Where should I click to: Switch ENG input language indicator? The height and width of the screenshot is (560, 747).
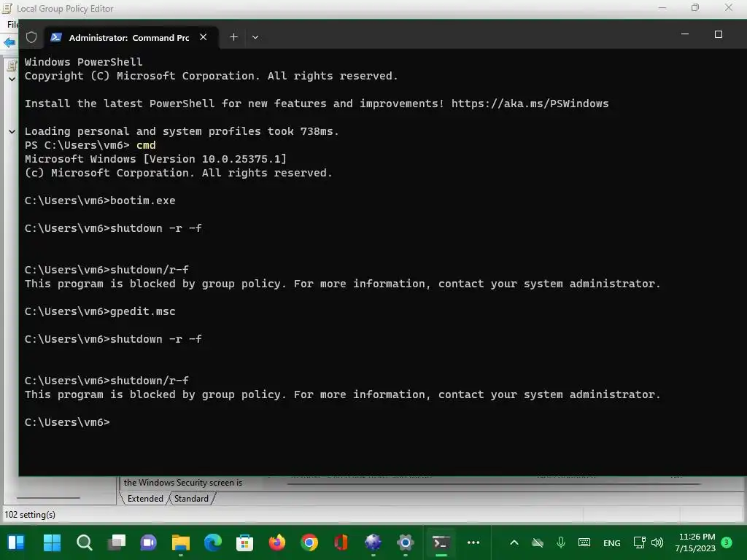tap(612, 542)
